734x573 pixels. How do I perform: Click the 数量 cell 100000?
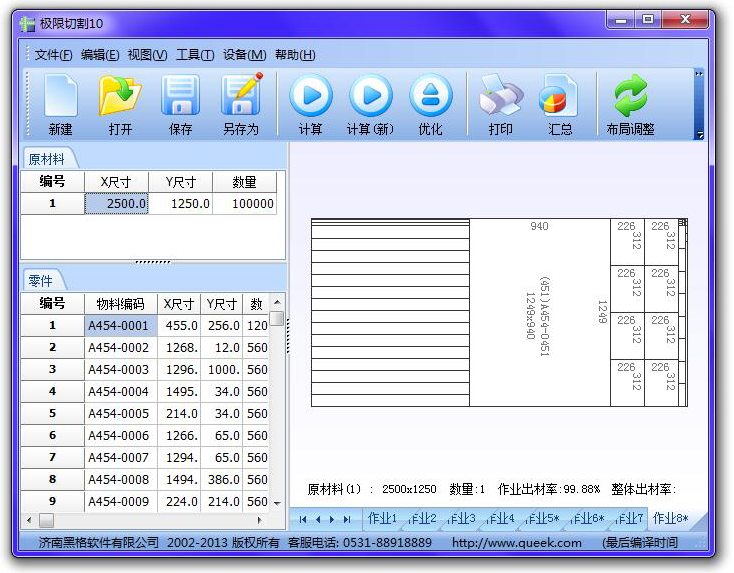245,204
